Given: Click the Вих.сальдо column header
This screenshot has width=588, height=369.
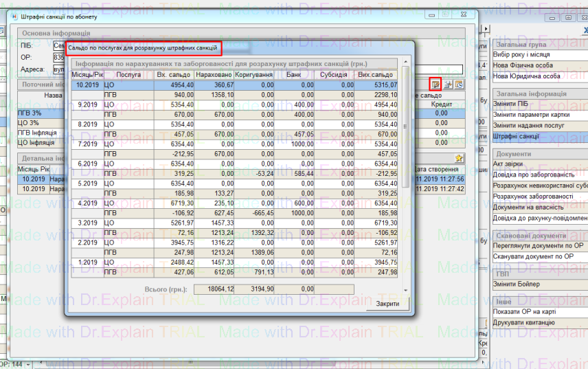Looking at the screenshot, I should [376, 74].
